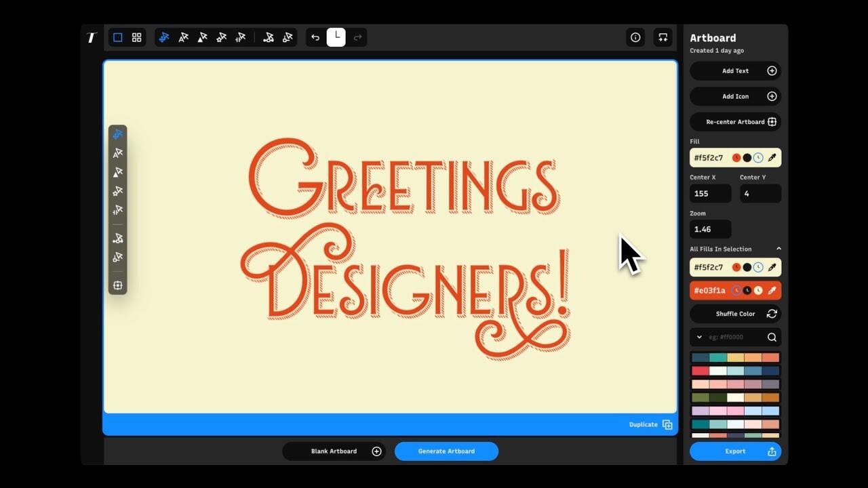
Task: Click the Center X field
Action: coord(711,193)
